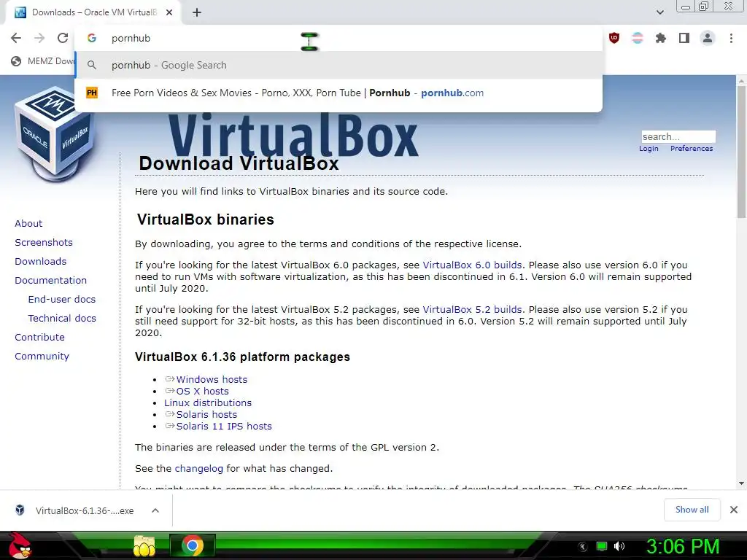Open the Linux distributions link
The width and height of the screenshot is (747, 560).
pos(208,402)
